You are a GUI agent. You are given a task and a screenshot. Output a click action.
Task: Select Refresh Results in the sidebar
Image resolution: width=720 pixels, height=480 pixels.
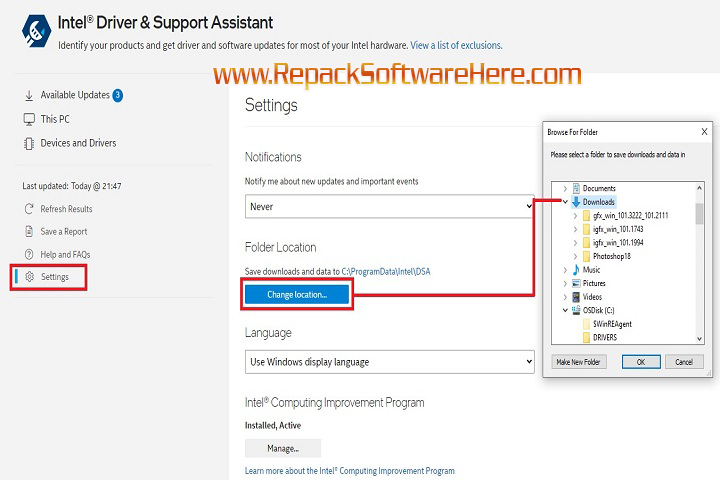(x=66, y=209)
